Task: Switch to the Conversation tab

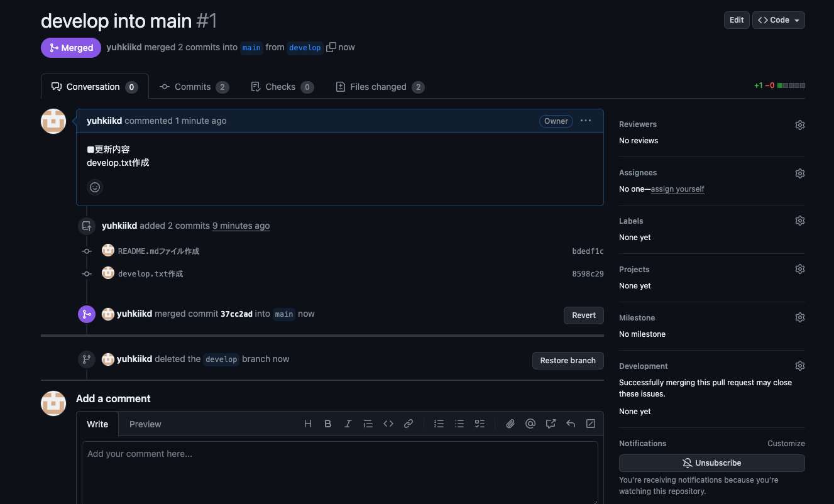Action: [x=95, y=87]
